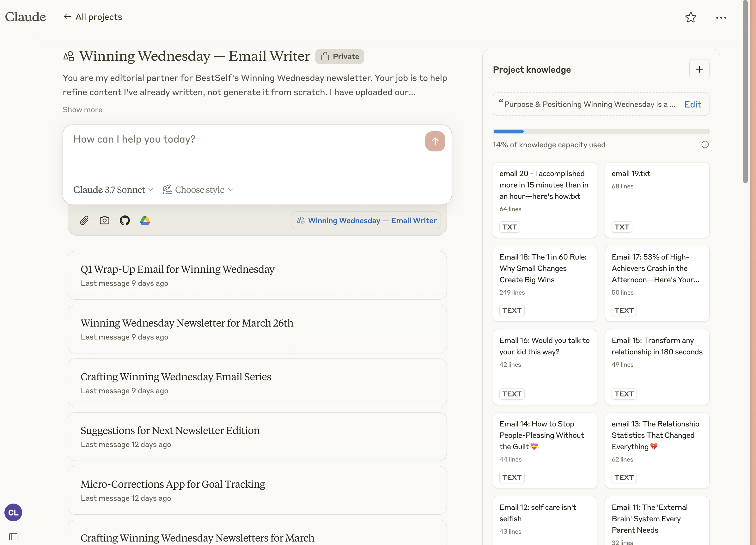Add content from Google Drive icon
Screen dimensions: 756x545
click(145, 220)
